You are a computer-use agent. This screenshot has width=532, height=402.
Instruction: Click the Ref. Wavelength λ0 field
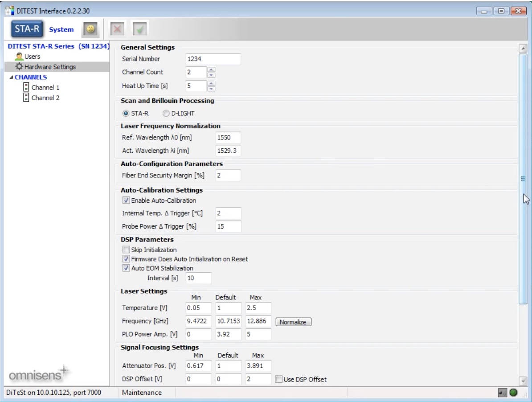click(228, 137)
